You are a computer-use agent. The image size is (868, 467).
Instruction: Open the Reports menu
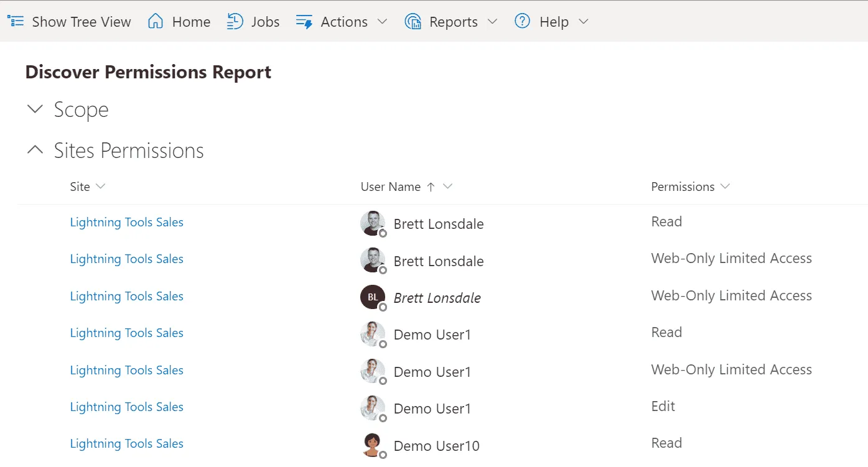pos(452,21)
